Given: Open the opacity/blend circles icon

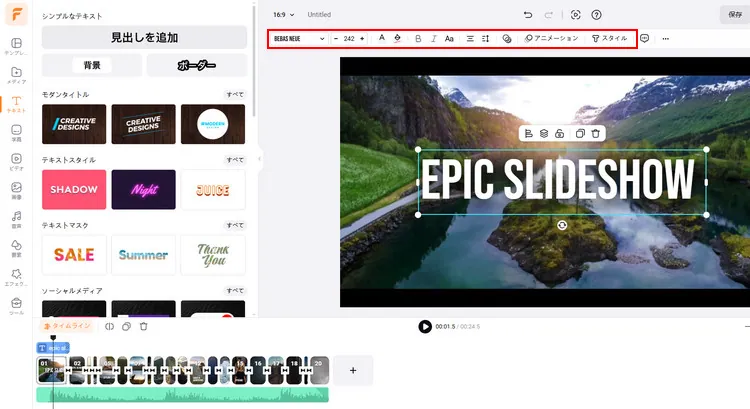Looking at the screenshot, I should [x=507, y=39].
